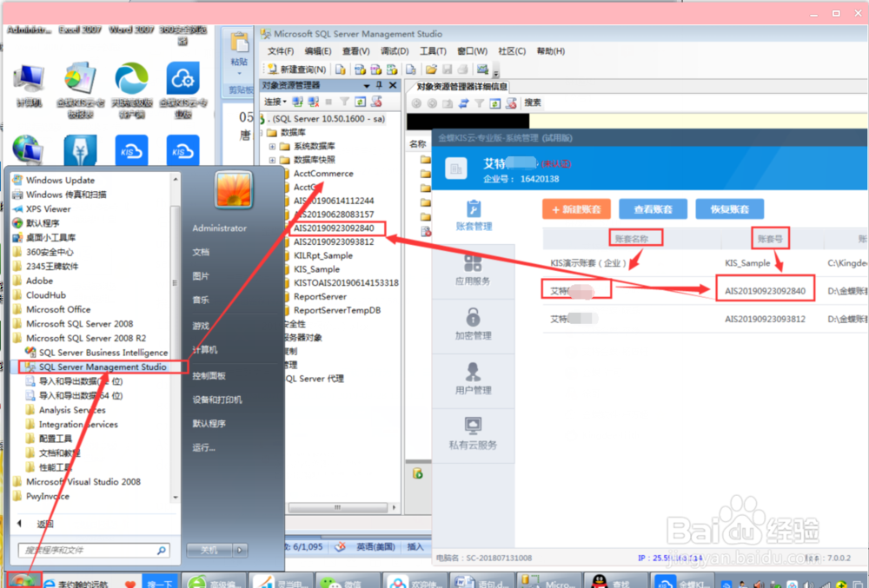869x588 pixels.
Task: Select AcctCommerce database in tree
Action: coord(323,174)
